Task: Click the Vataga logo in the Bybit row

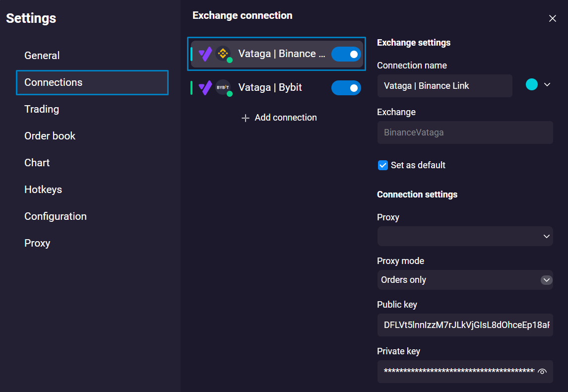Action: point(205,88)
